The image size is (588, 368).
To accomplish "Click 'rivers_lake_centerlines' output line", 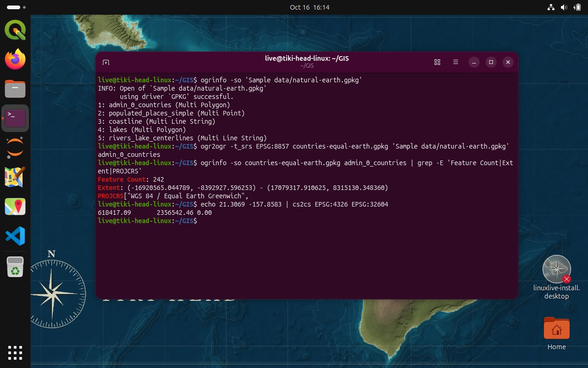I will 182,138.
